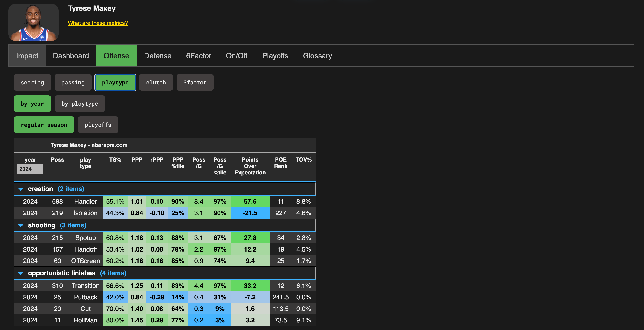Sort by Points Over Expectation column
The height and width of the screenshot is (330, 644).
[x=250, y=166]
